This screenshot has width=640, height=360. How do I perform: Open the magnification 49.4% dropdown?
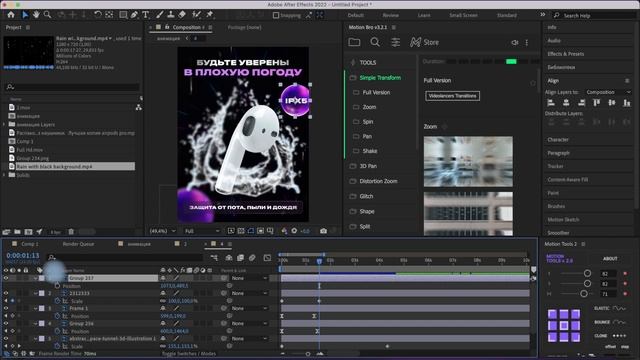click(162, 231)
